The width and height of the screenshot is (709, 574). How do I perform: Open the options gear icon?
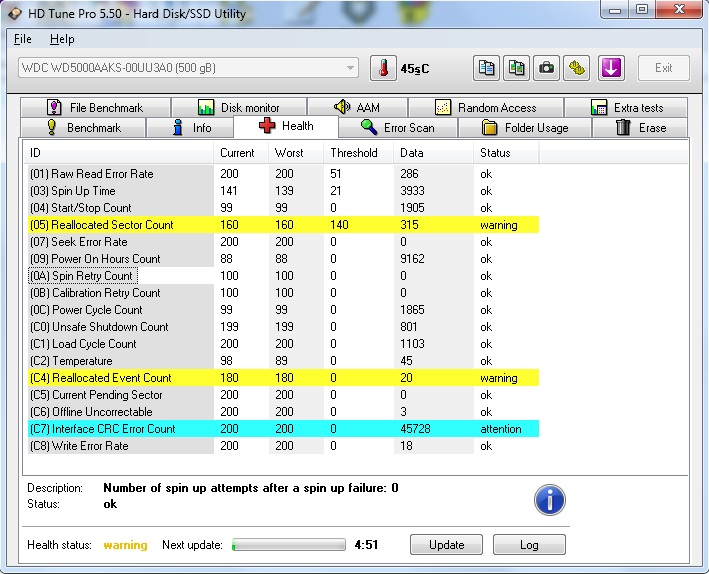pyautogui.click(x=577, y=68)
